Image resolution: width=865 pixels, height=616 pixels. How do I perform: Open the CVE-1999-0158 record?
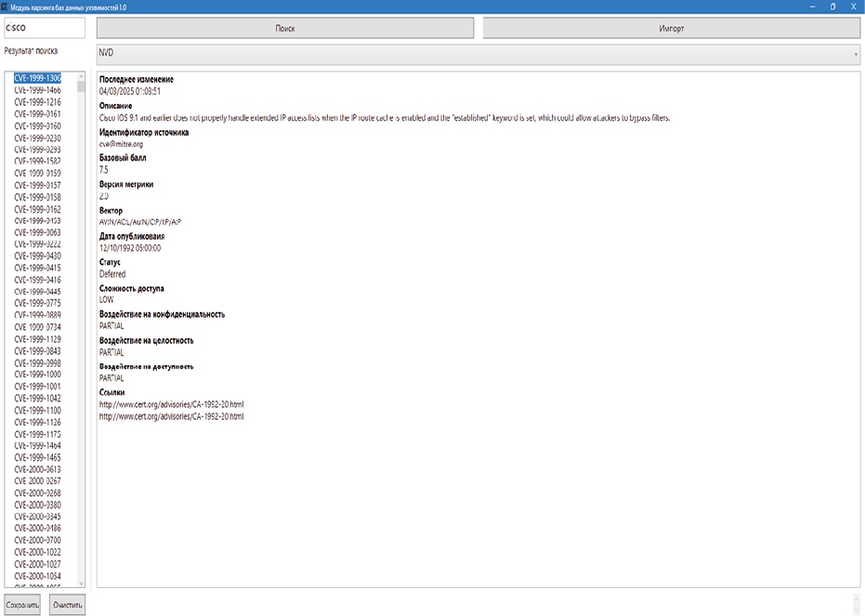pos(37,197)
